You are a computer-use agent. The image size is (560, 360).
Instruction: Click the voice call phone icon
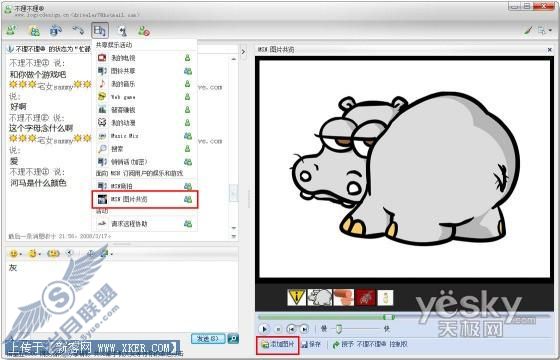(78, 30)
